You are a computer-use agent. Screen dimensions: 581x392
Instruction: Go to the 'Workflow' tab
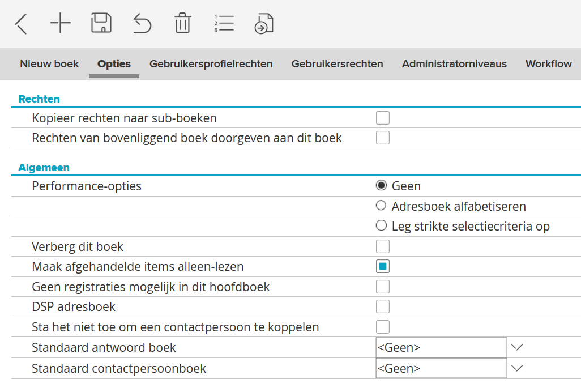tap(548, 64)
